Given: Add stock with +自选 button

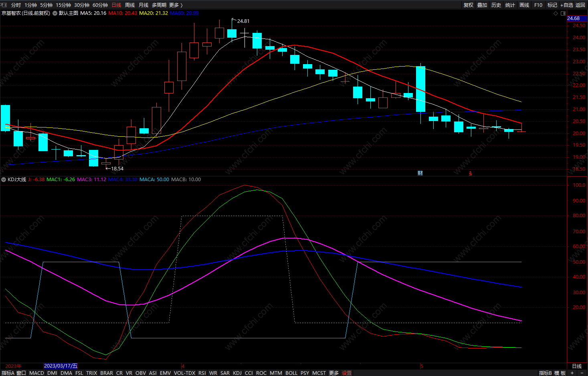Looking at the screenshot, I should [x=567, y=5].
